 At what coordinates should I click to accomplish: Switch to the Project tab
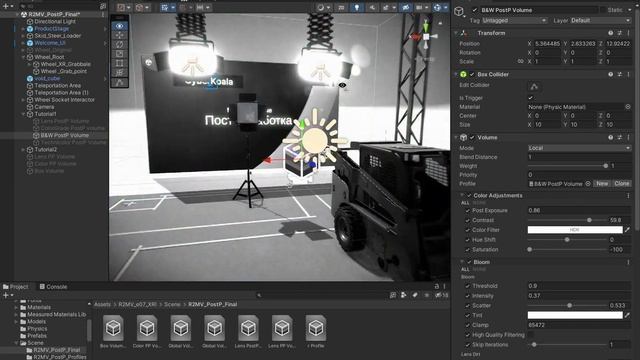(16, 287)
